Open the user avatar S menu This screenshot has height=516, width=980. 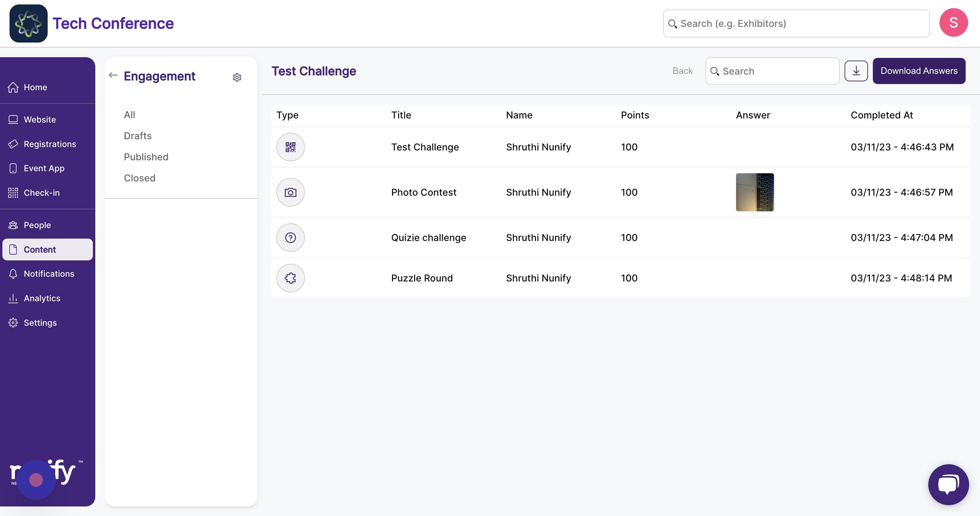[x=953, y=23]
